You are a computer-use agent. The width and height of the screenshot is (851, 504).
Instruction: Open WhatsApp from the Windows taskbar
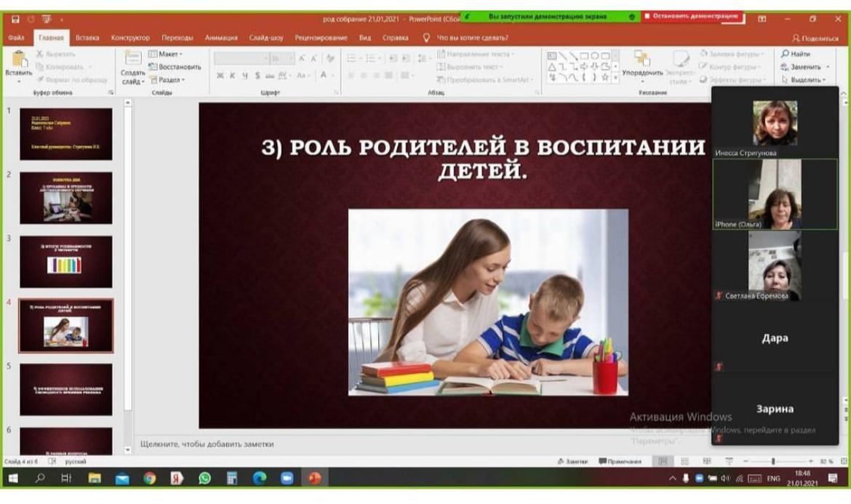point(204,478)
